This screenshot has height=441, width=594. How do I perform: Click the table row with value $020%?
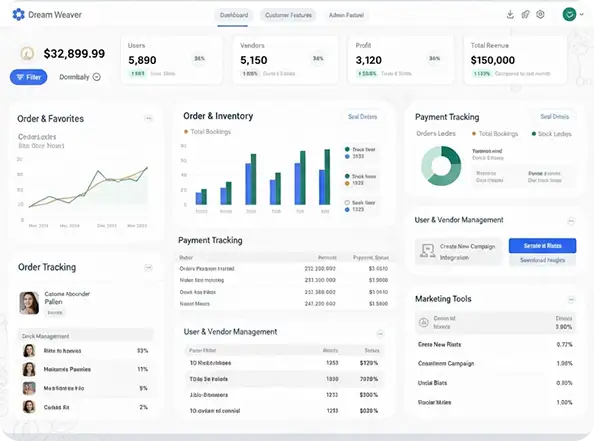[284, 411]
